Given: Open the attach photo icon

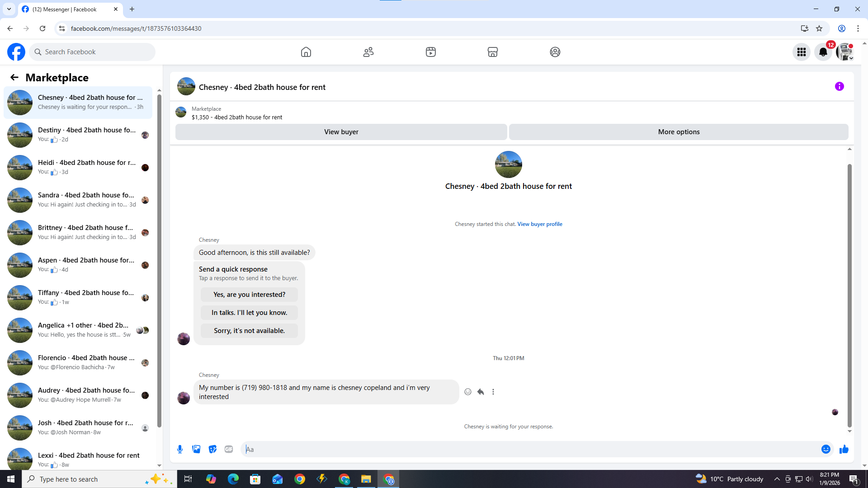Looking at the screenshot, I should click(x=196, y=449).
